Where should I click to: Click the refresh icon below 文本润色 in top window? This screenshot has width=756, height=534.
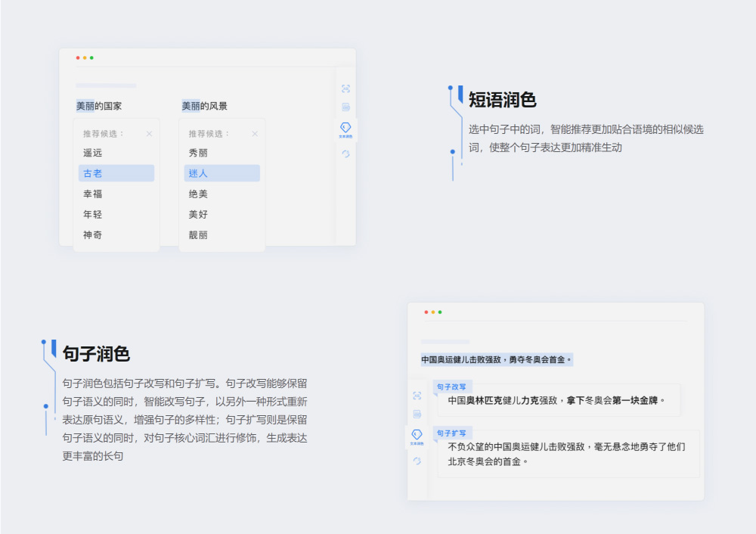[345, 154]
